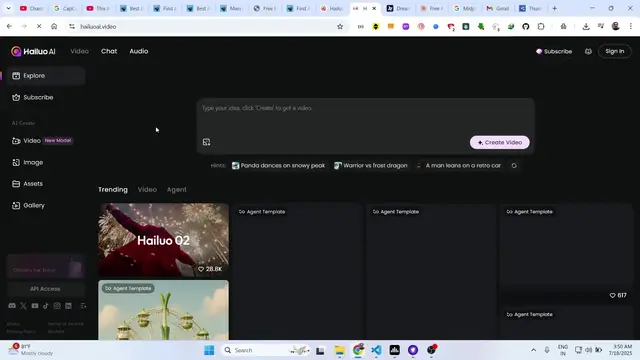Show hidden system tray icons
Screen dimensions: 640x360
tap(533, 350)
